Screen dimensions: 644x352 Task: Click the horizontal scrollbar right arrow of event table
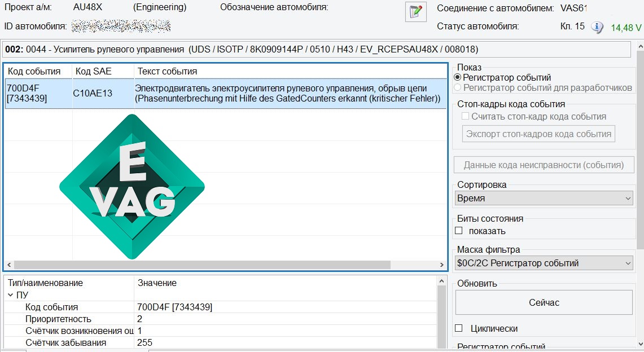(x=442, y=265)
